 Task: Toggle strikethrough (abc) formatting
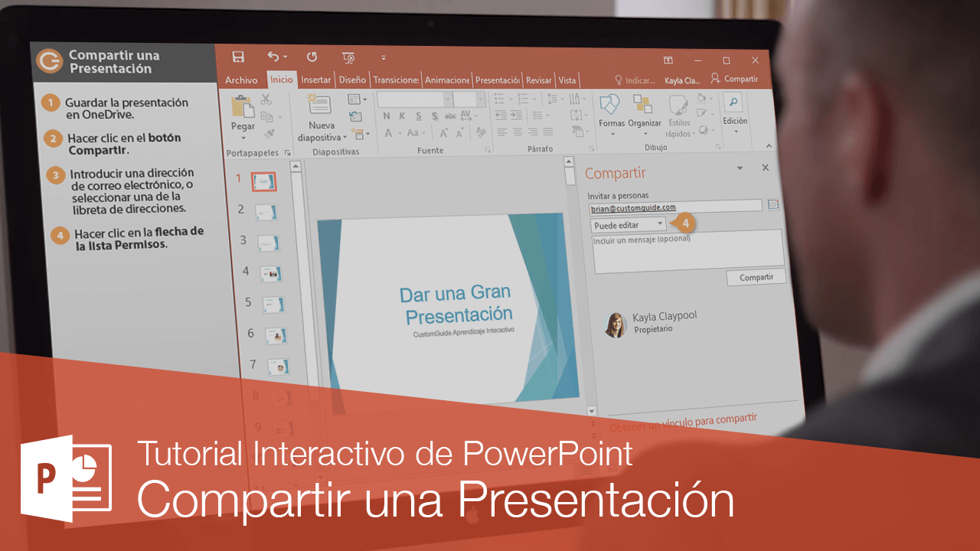pyautogui.click(x=451, y=116)
